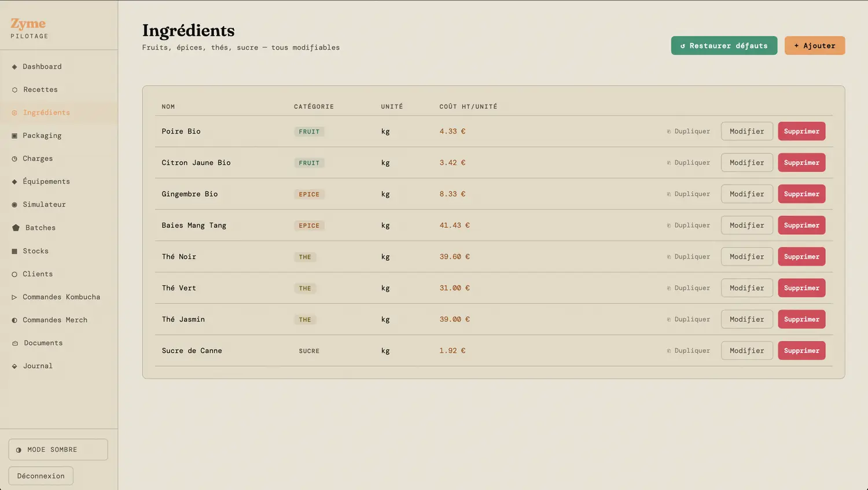Remove the Thé Vert ingredient
This screenshot has height=490, width=868.
[801, 288]
